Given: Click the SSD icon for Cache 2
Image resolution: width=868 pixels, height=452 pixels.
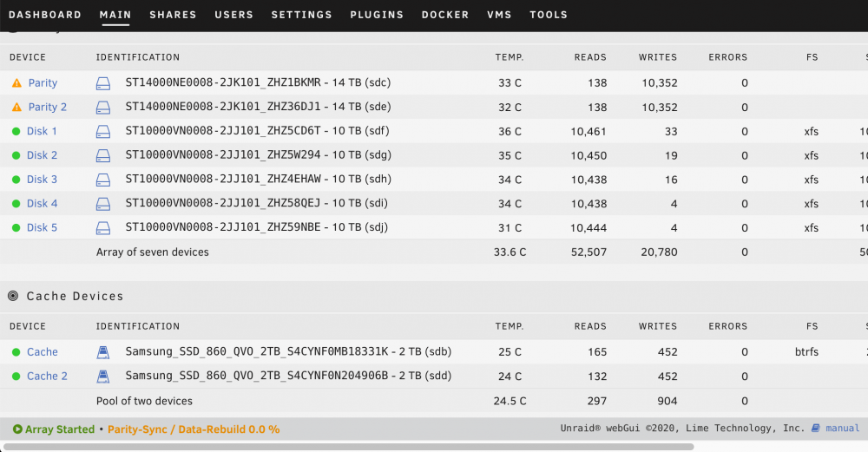Looking at the screenshot, I should click(103, 377).
